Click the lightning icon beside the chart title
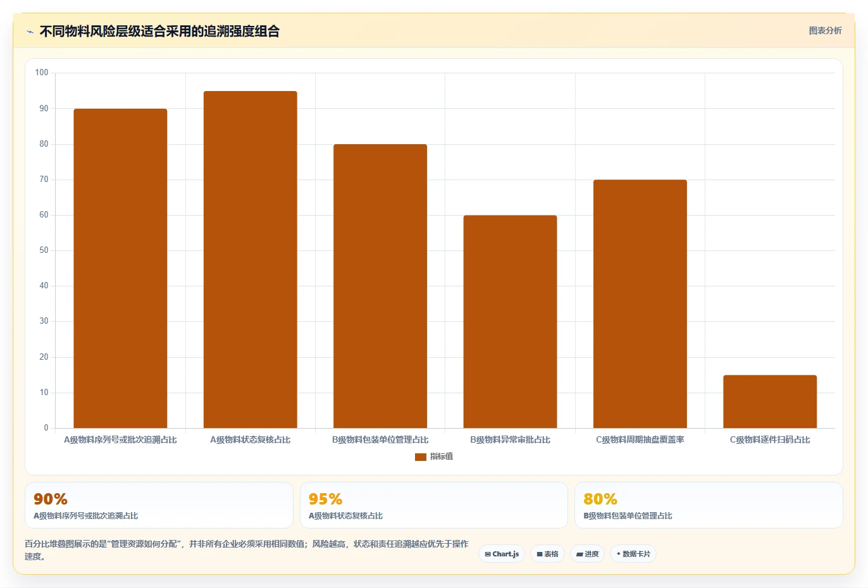 pyautogui.click(x=30, y=32)
